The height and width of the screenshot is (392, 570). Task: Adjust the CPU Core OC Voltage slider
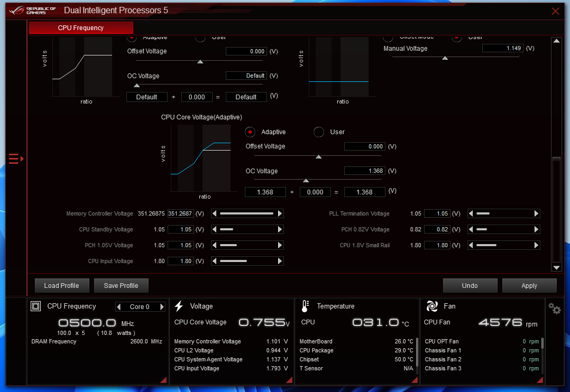pyautogui.click(x=306, y=181)
